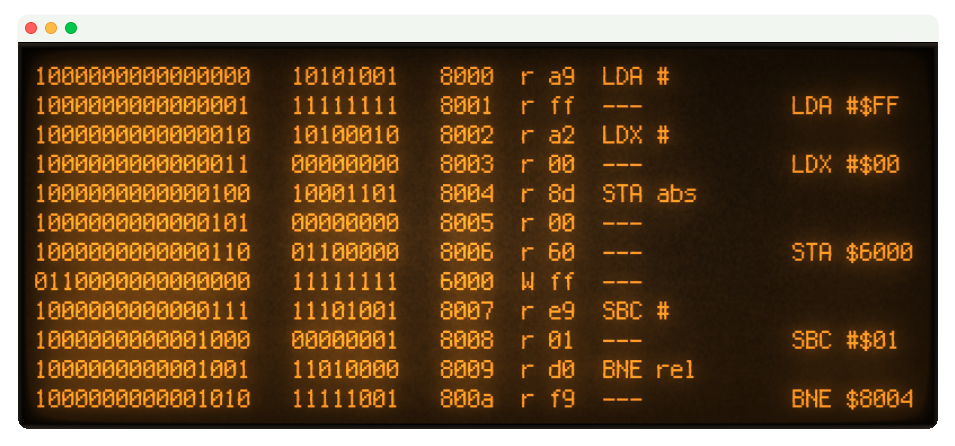Click the yellow minimize window button
Viewport: 955px width, 446px height.
[x=51, y=28]
